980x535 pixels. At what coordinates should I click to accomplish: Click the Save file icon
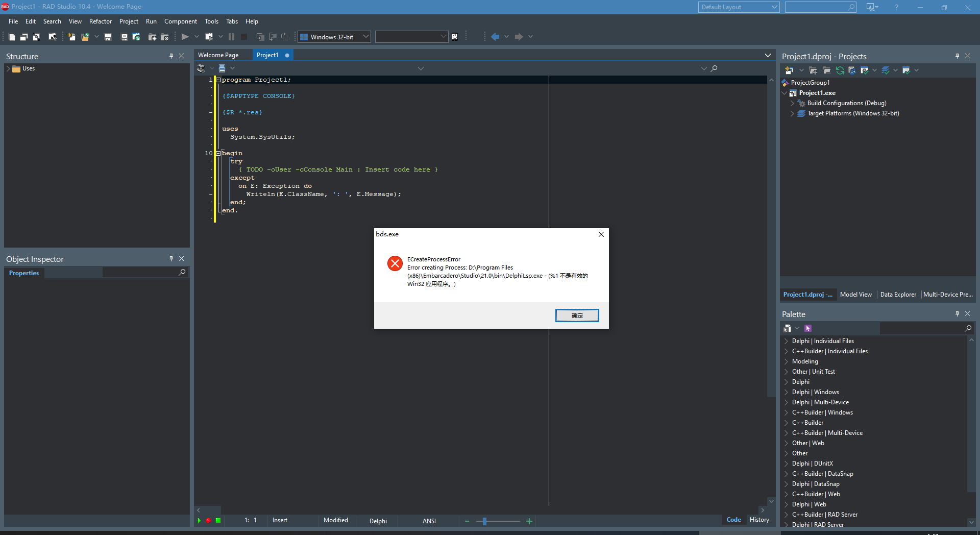(x=108, y=37)
